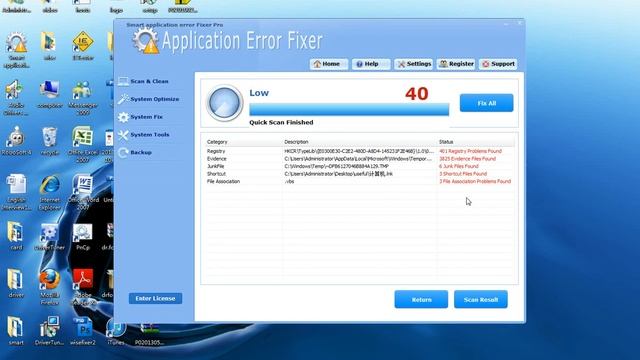Select the Messenger 2007 desktop icon

[83, 98]
